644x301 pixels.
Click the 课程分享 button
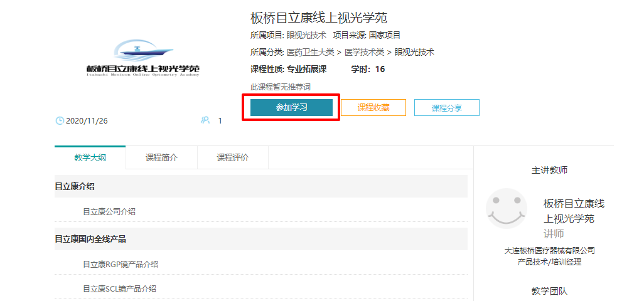click(x=446, y=108)
